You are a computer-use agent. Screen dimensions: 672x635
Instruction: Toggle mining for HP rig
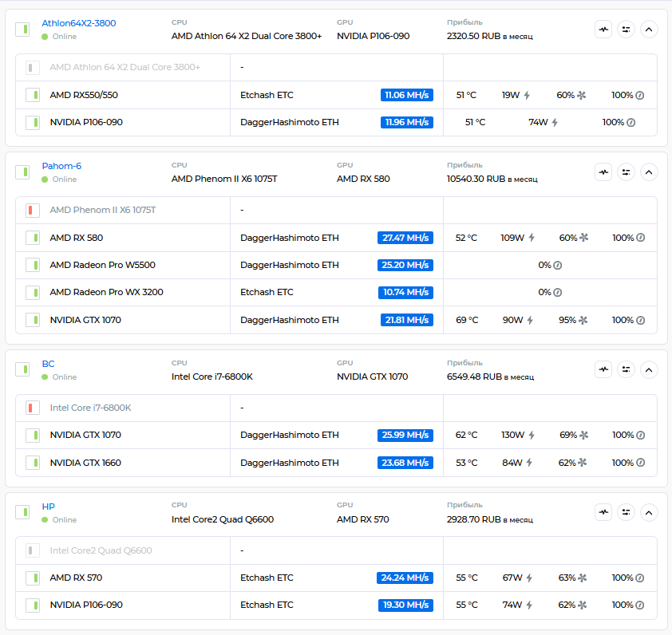click(22, 512)
